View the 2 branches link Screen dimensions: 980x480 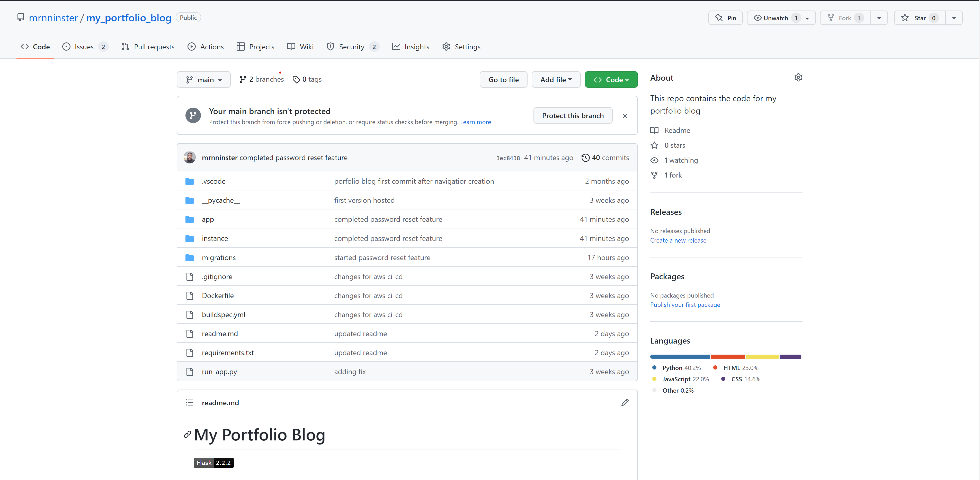[262, 79]
